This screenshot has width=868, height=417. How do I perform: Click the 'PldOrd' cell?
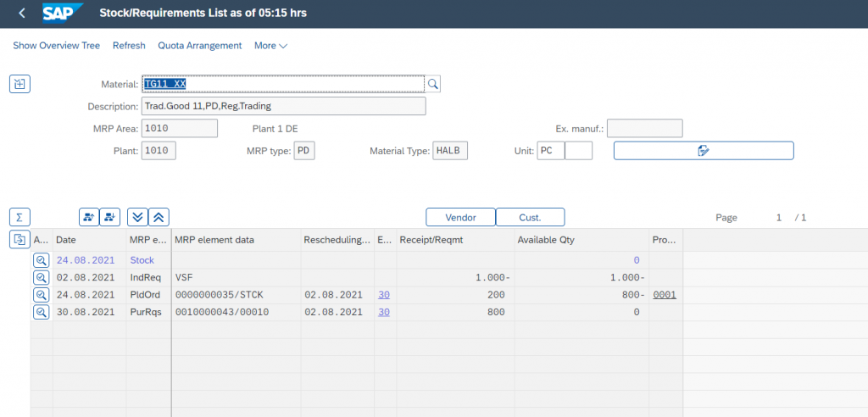point(147,295)
